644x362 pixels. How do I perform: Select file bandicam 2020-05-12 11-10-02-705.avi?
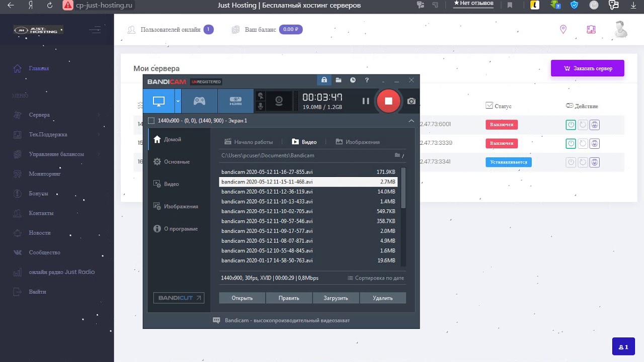308,211
